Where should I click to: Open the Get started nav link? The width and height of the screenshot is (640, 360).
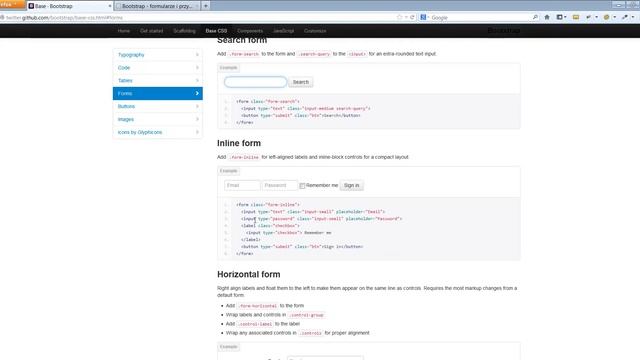pos(151,31)
